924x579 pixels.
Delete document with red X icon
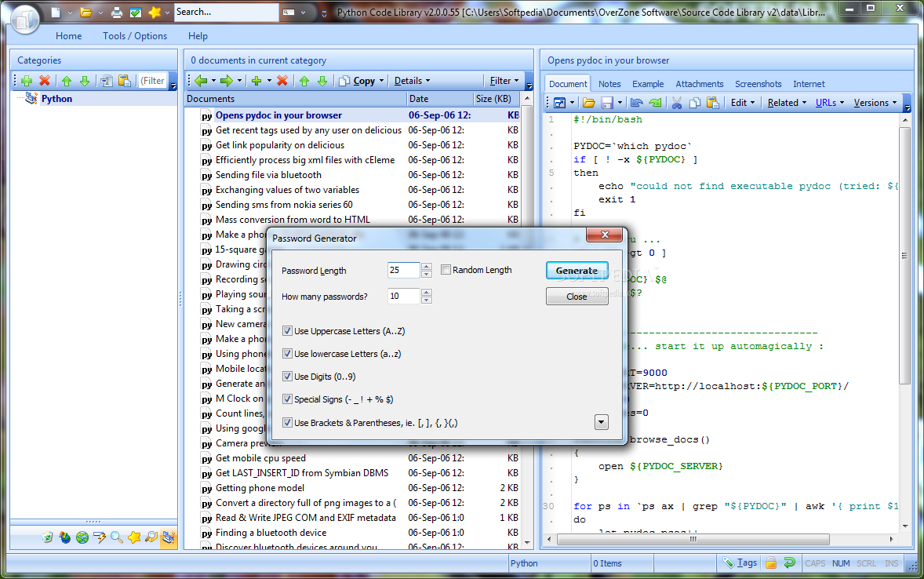click(x=282, y=81)
